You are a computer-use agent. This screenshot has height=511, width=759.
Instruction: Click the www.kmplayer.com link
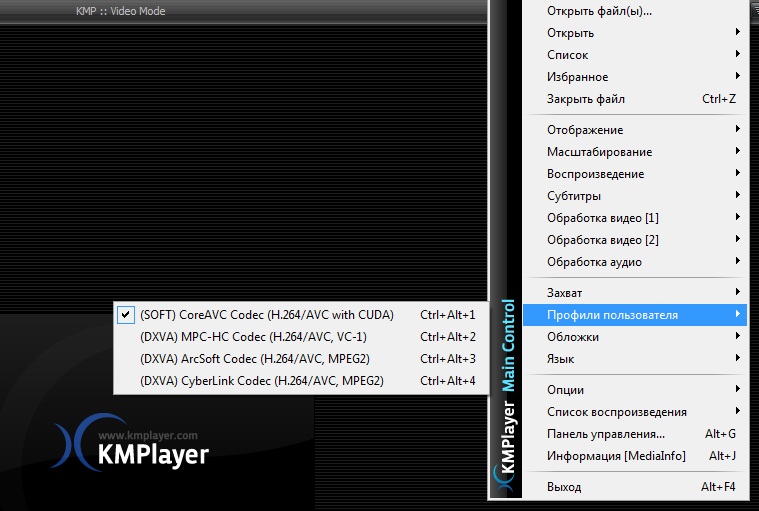[148, 435]
